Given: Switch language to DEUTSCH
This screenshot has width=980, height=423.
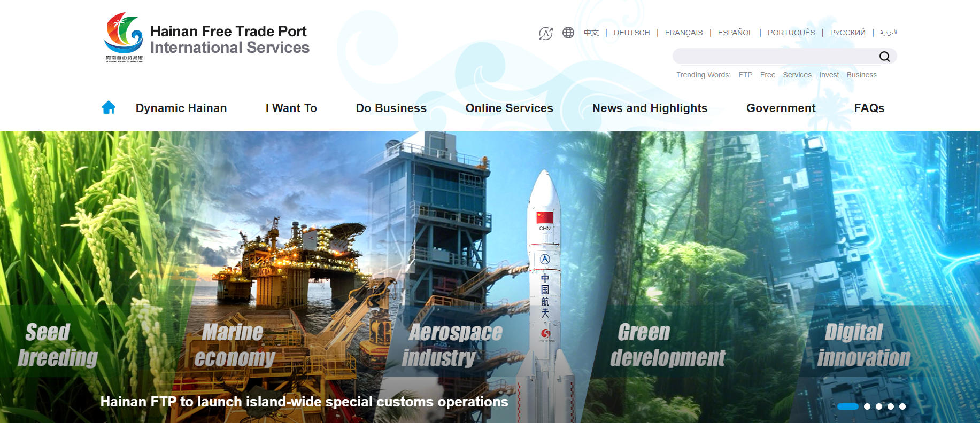Looking at the screenshot, I should point(631,33).
